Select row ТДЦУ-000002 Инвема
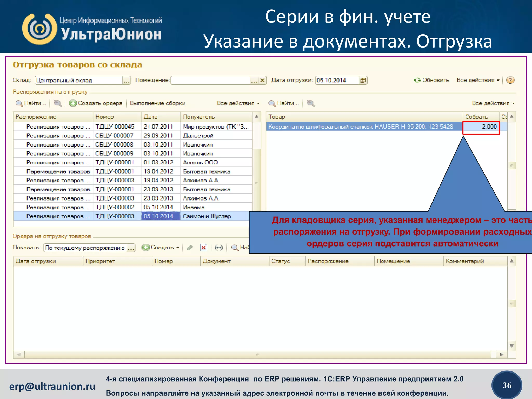 (133, 207)
